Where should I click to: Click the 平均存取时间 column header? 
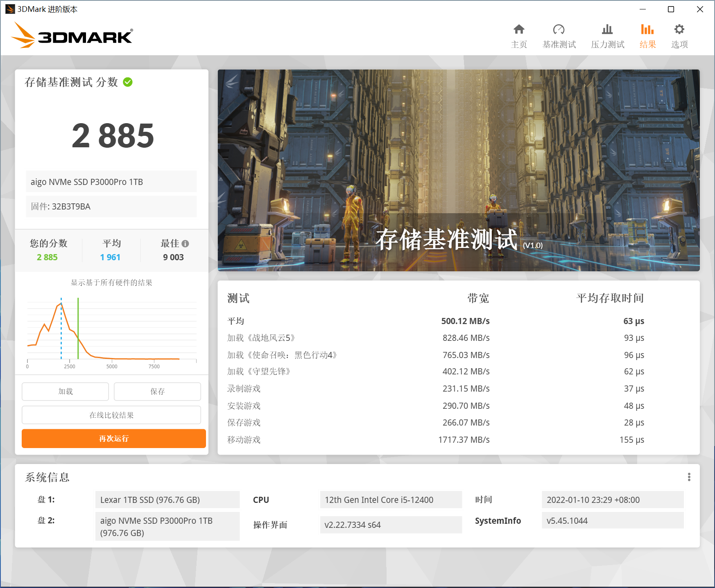point(610,298)
